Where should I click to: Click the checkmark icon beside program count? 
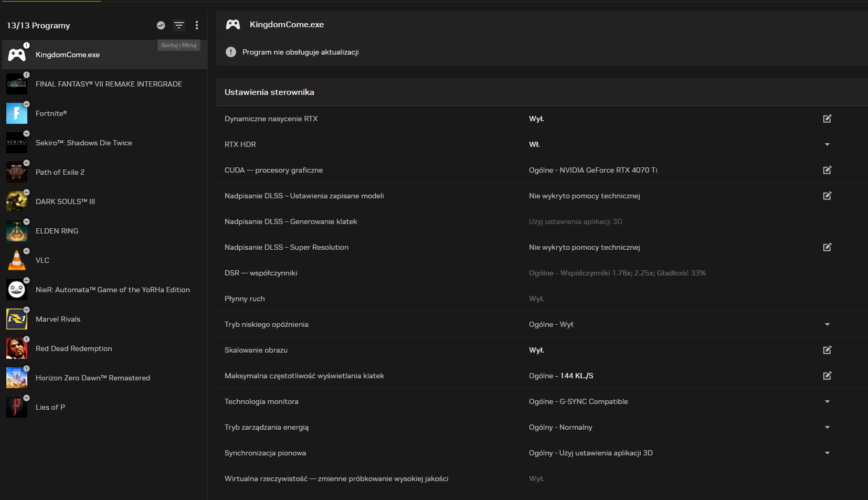click(x=161, y=25)
